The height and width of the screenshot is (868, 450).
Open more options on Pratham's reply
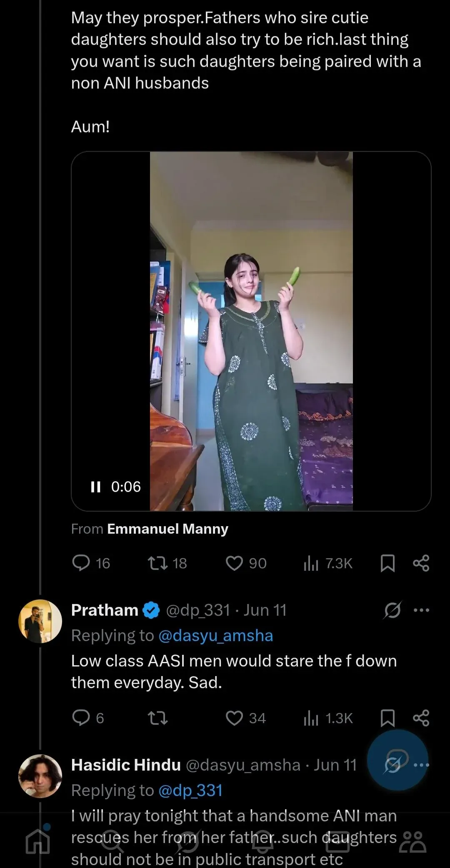pos(421,610)
